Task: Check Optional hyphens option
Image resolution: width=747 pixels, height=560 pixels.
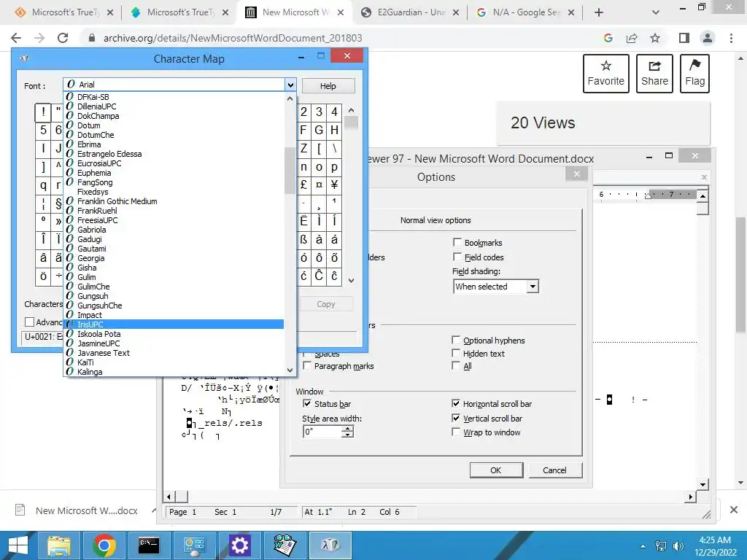Action: pos(456,340)
